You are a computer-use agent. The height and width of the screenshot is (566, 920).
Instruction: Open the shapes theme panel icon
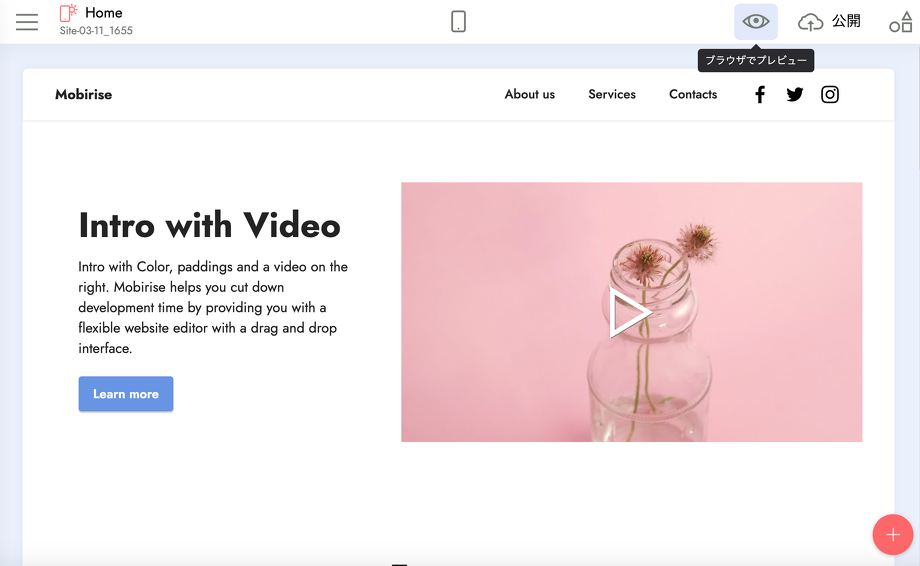point(900,22)
